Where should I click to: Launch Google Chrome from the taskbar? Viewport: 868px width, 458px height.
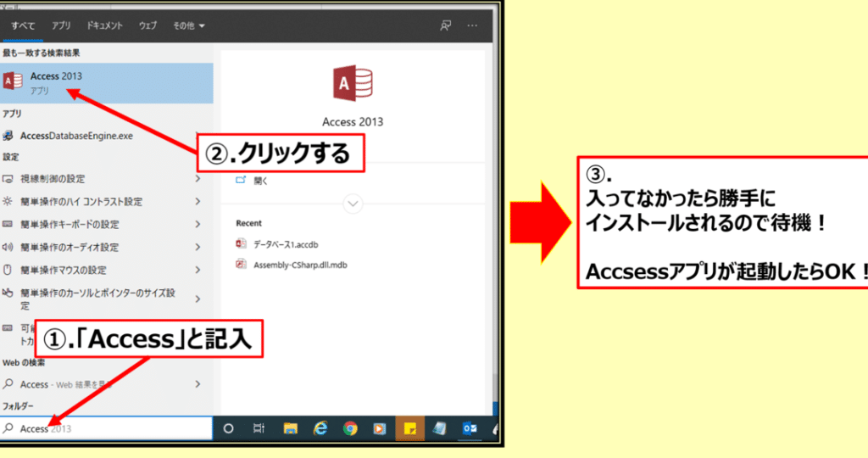click(x=350, y=429)
